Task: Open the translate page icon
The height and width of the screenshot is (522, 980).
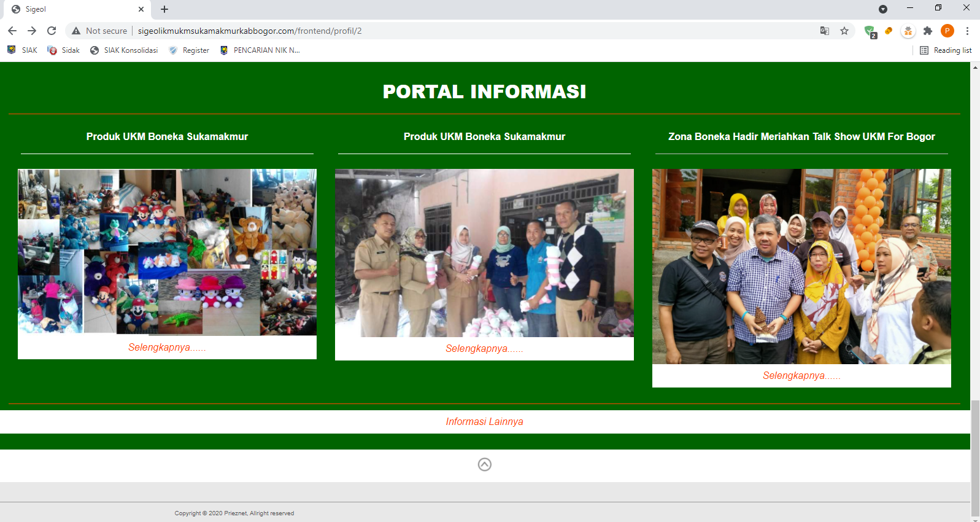Action: point(825,31)
